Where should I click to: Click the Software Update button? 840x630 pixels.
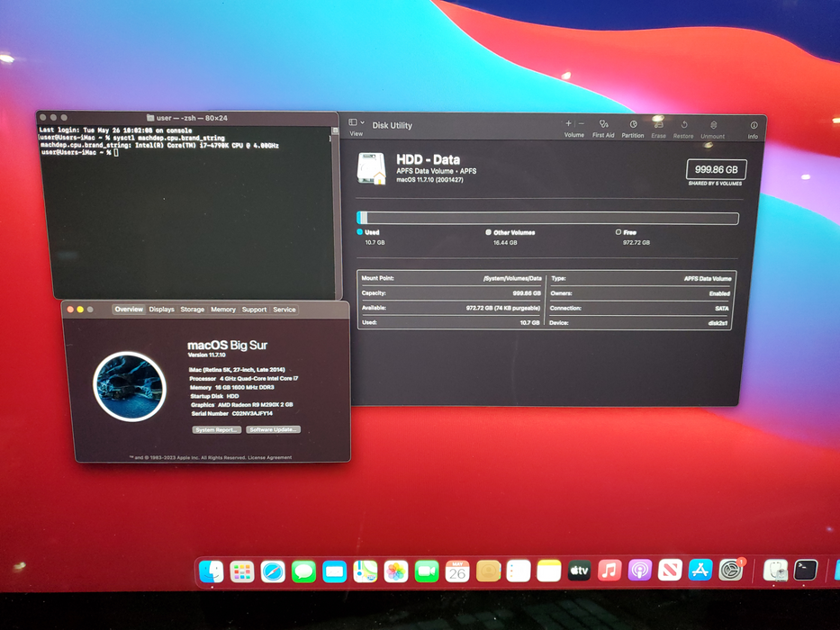pos(273,429)
